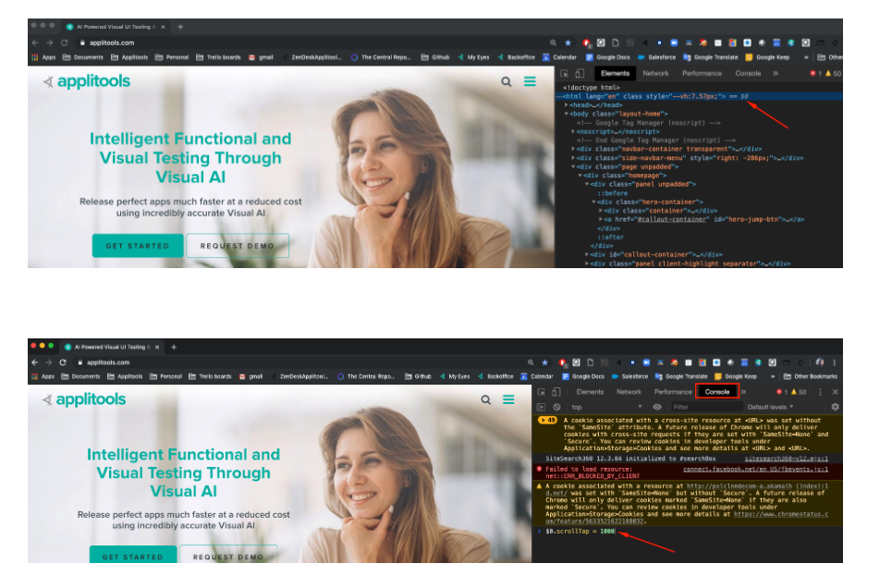Select the Console tab in the Console-panel window
The image size is (892, 588).
(716, 392)
